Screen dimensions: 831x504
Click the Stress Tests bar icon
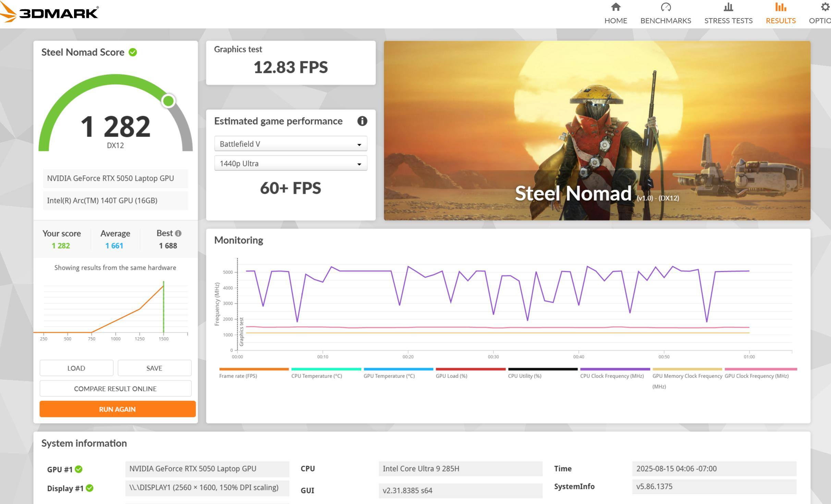728,7
